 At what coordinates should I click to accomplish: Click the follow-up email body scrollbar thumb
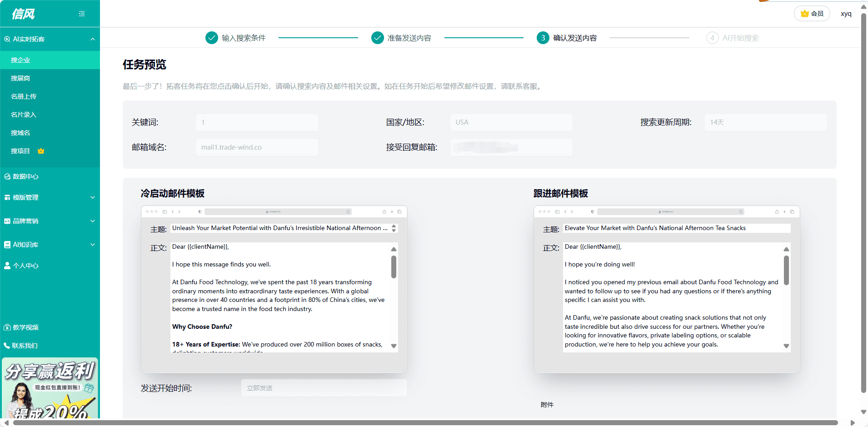click(786, 270)
